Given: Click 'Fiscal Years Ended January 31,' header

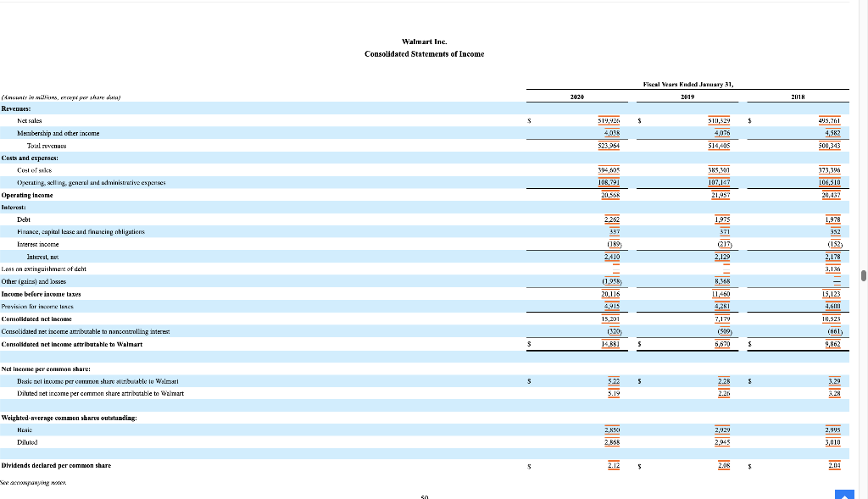Looking at the screenshot, I should tap(688, 85).
